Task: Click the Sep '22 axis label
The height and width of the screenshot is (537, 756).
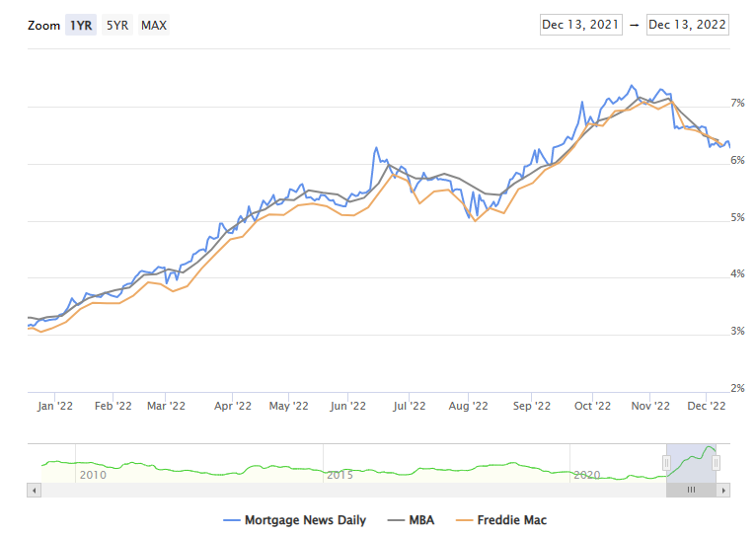Action: (531, 406)
